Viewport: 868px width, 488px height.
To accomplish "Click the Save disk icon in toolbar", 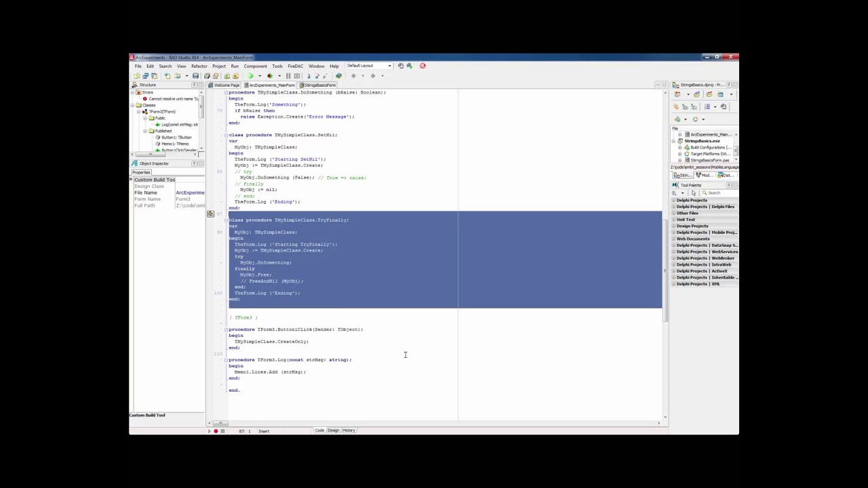I will click(195, 76).
